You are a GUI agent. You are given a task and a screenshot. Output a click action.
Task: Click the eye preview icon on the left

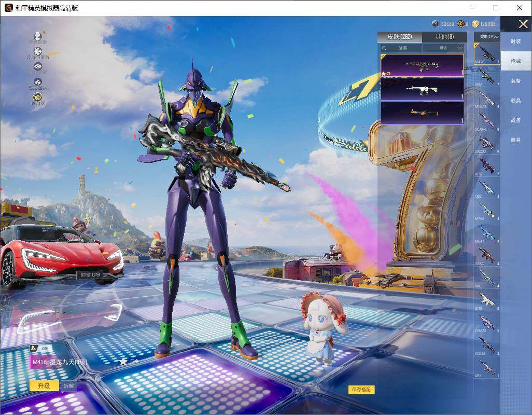click(37, 67)
